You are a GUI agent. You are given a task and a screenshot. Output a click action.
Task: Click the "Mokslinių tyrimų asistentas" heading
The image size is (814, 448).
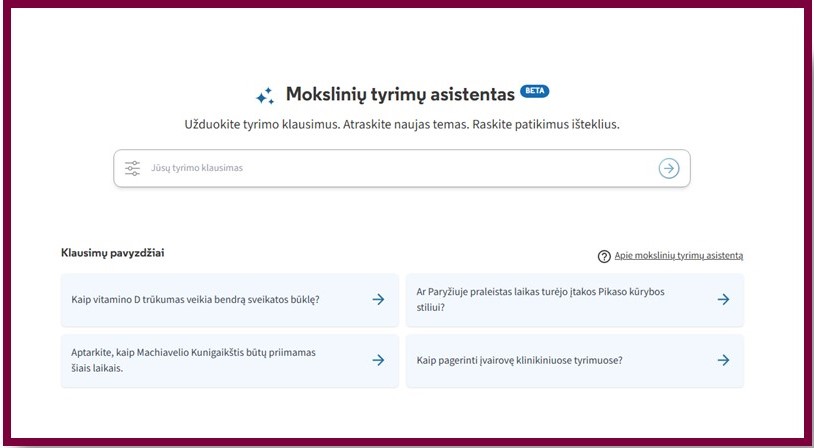tap(400, 94)
